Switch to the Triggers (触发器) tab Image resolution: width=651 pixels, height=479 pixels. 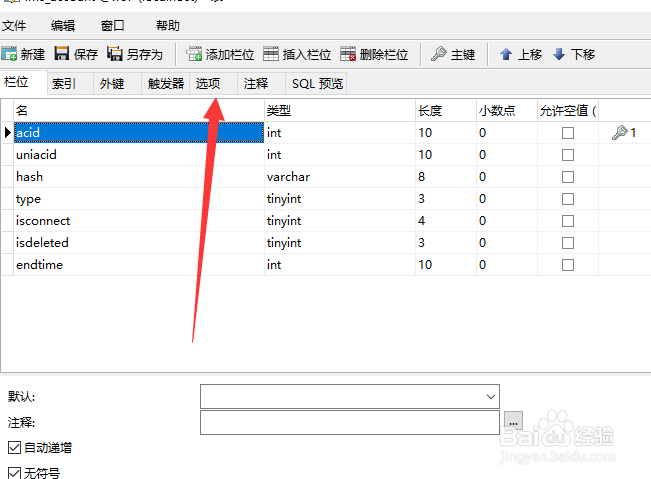(166, 83)
